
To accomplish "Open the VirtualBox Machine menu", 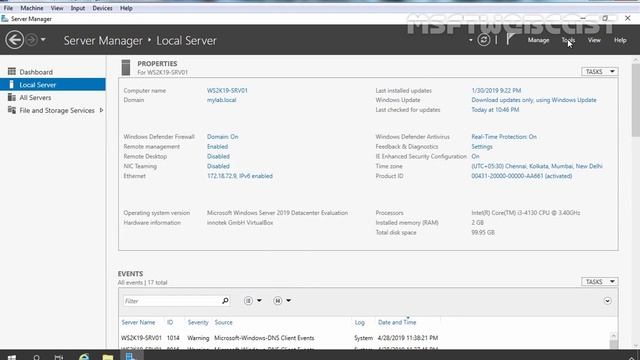I will [32, 8].
